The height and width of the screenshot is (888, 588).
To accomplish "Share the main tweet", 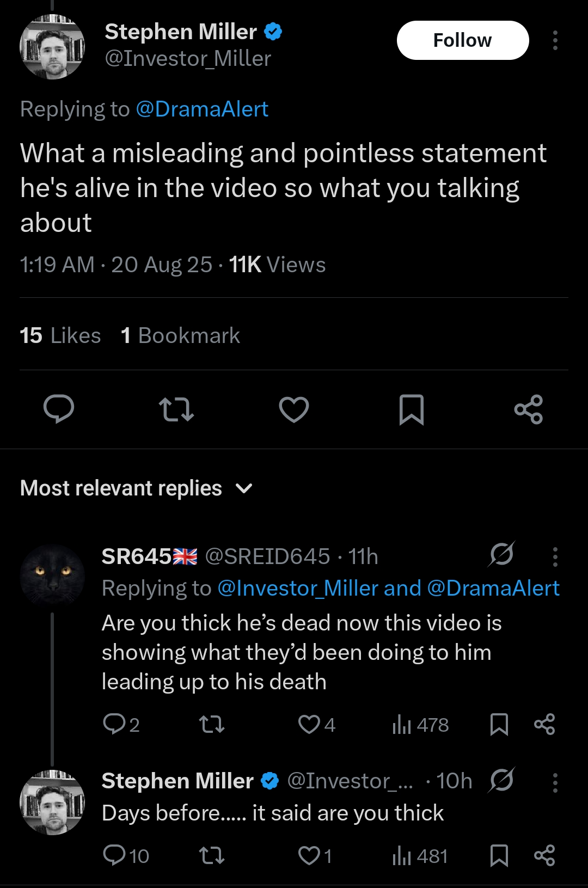I will pyautogui.click(x=529, y=409).
